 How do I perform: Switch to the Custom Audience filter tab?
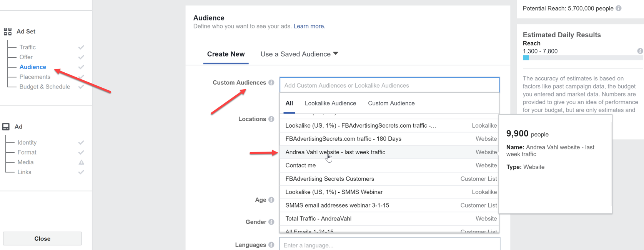[391, 103]
